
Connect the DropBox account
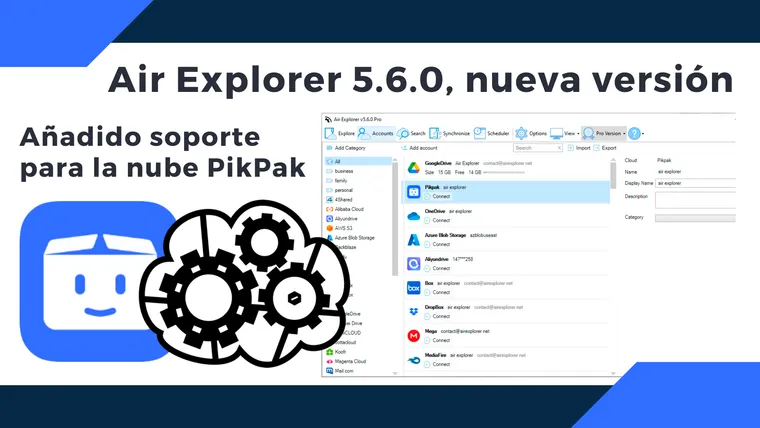[438, 316]
